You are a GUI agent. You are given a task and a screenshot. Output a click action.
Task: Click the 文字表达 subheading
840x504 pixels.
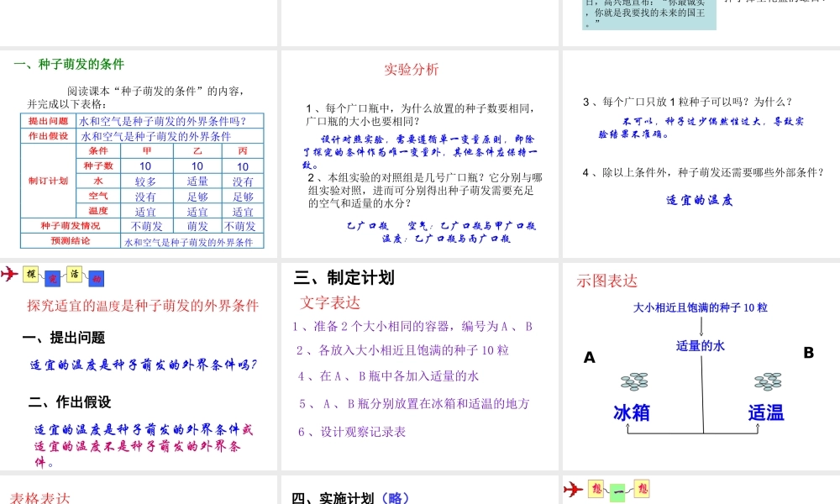click(330, 302)
